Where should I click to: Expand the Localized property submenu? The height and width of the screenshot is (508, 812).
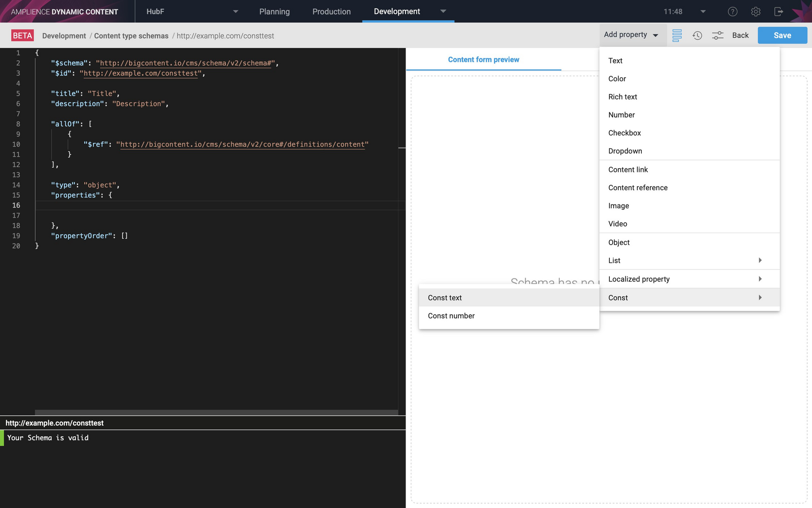(689, 279)
